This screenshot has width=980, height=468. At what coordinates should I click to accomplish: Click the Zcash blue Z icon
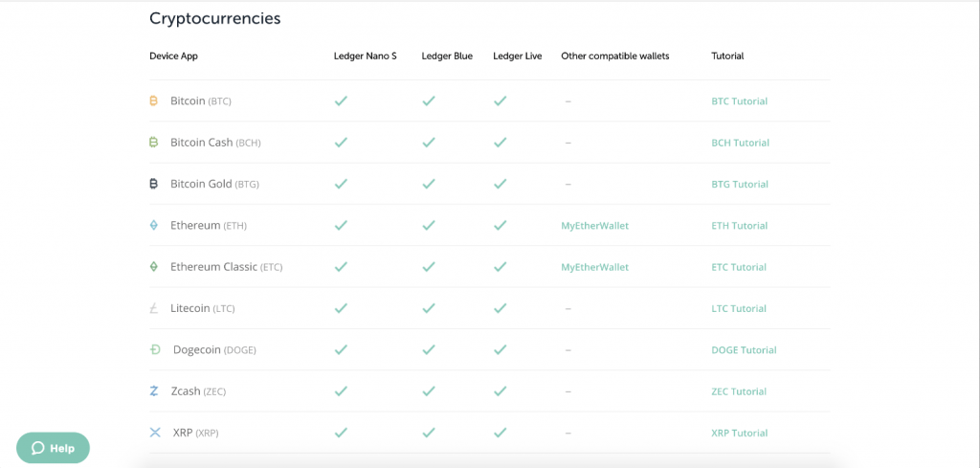tap(154, 391)
